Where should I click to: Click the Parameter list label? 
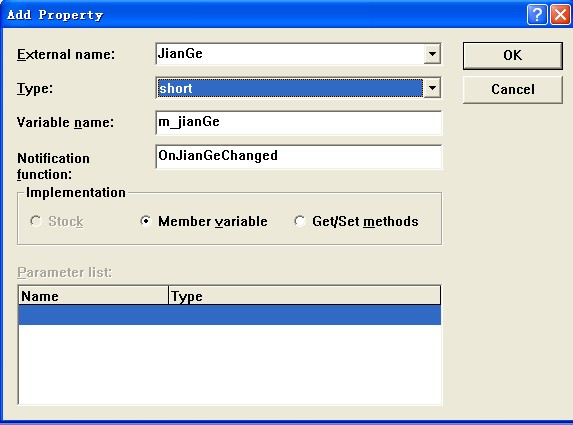[x=64, y=272]
